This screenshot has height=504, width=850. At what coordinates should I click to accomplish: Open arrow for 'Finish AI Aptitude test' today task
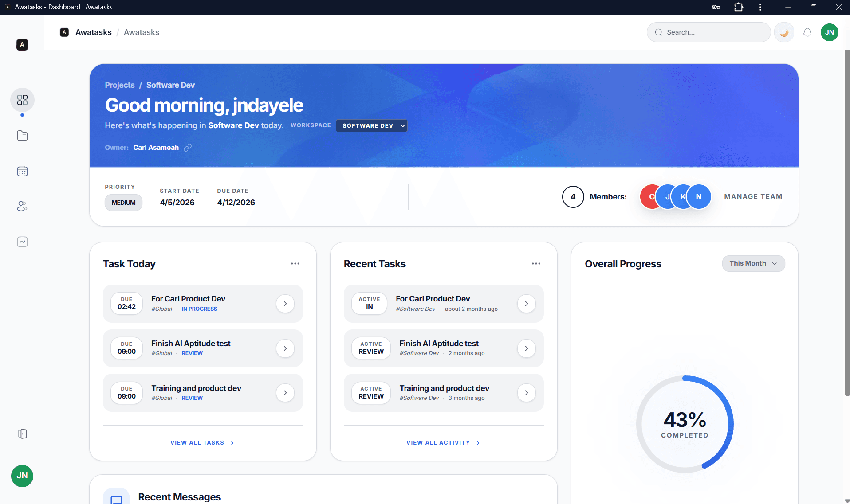coord(285,348)
